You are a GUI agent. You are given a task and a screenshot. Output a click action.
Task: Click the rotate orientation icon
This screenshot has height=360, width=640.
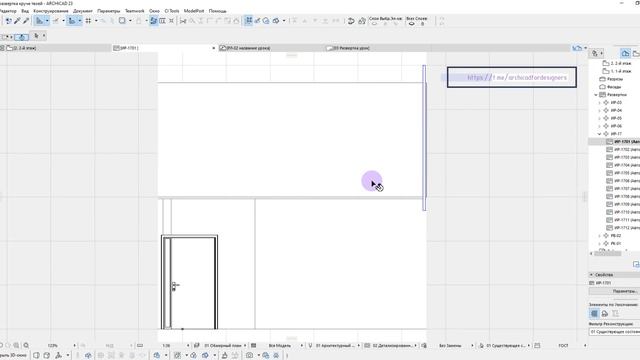351,20
